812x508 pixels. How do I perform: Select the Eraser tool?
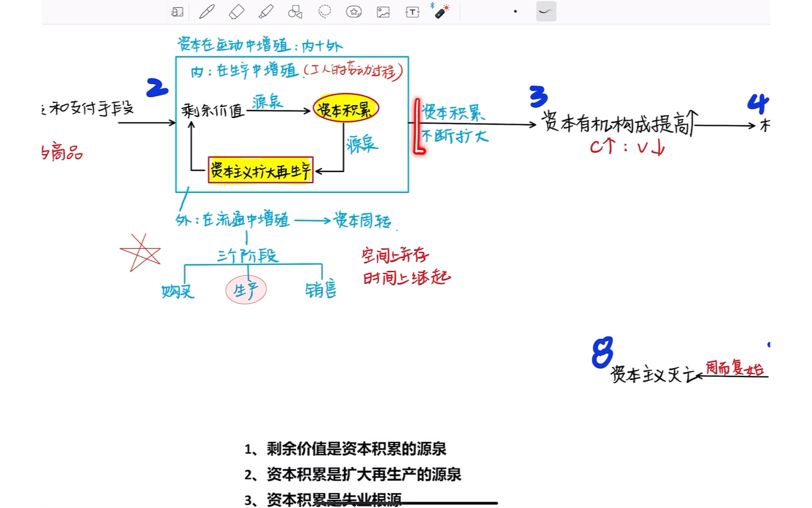coord(236,11)
